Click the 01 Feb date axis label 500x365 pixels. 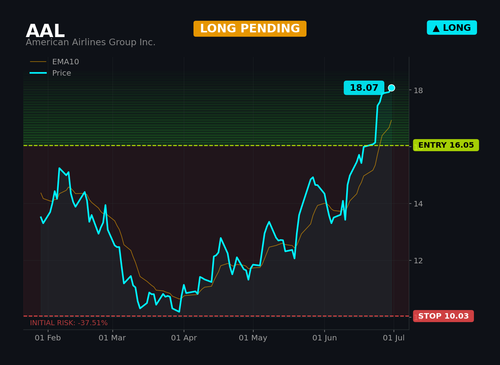tap(48, 338)
